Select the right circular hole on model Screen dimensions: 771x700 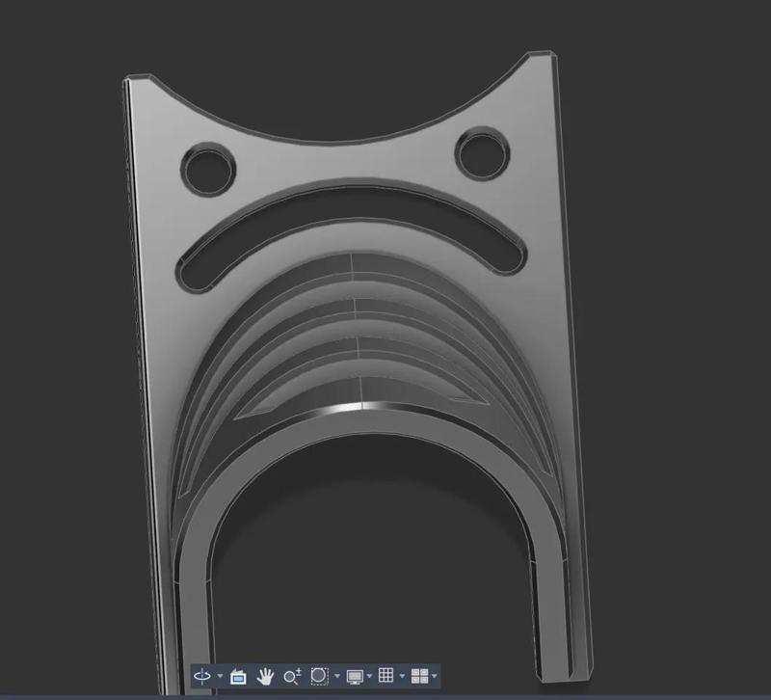[x=483, y=153]
